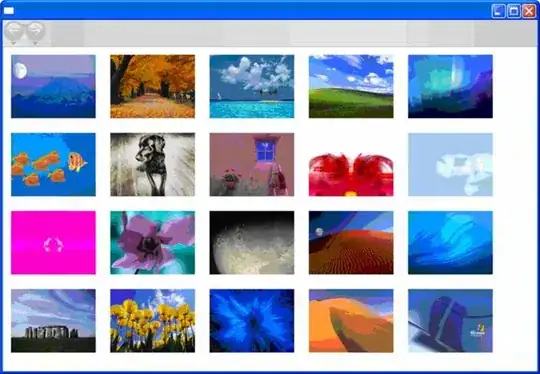Select the orange sand dune thumbnail
540x374 pixels.
[x=351, y=321]
